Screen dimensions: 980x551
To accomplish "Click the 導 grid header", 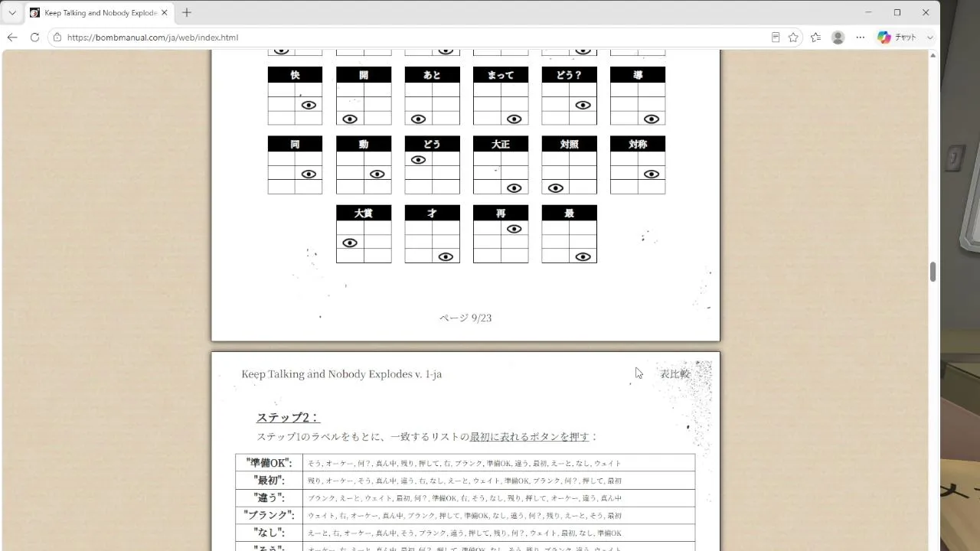I will [x=638, y=75].
